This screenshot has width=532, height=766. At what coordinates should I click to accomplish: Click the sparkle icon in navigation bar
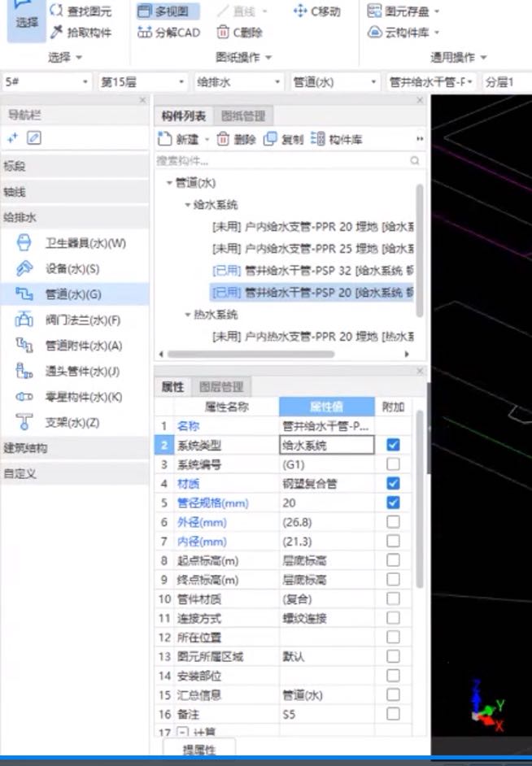12,138
